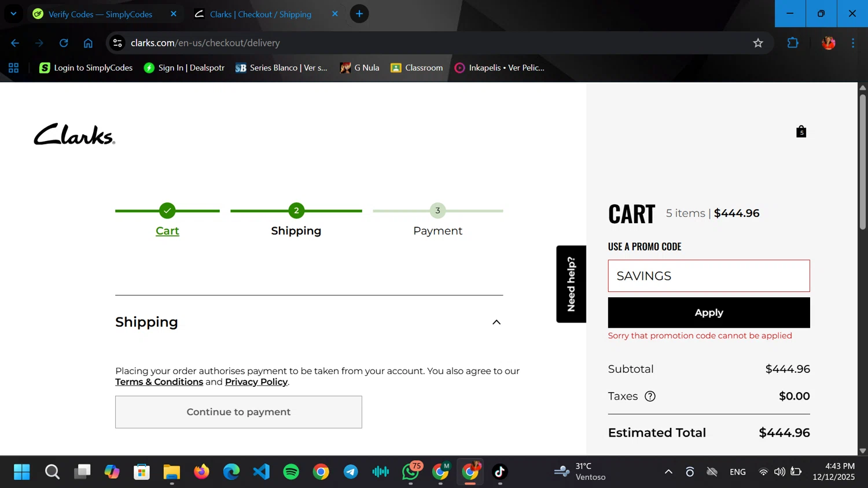Viewport: 868px width, 488px height.
Task: Open the Chrome profile avatar
Action: [829, 43]
